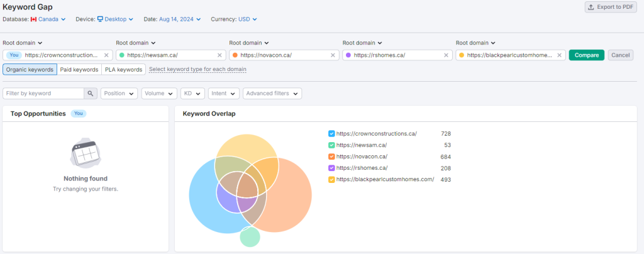The image size is (644, 254).
Task: Expand the Root domain dropdown above novacon.ca
Action: tap(249, 43)
